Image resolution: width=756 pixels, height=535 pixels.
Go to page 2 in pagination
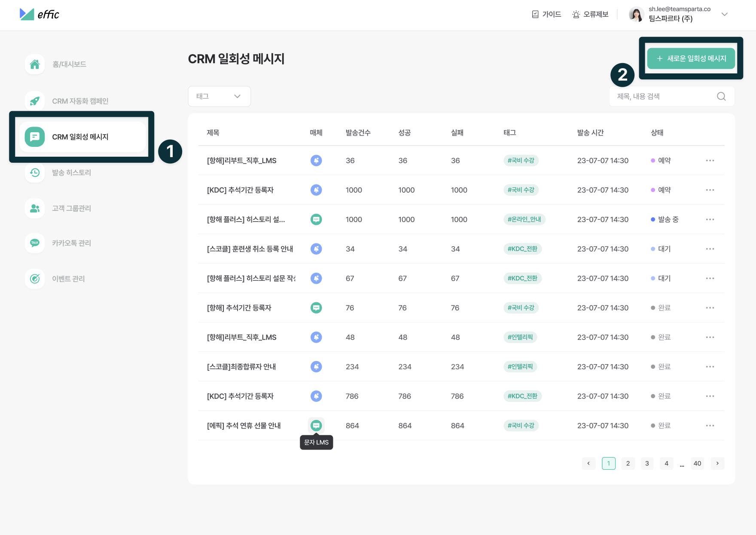pyautogui.click(x=628, y=463)
